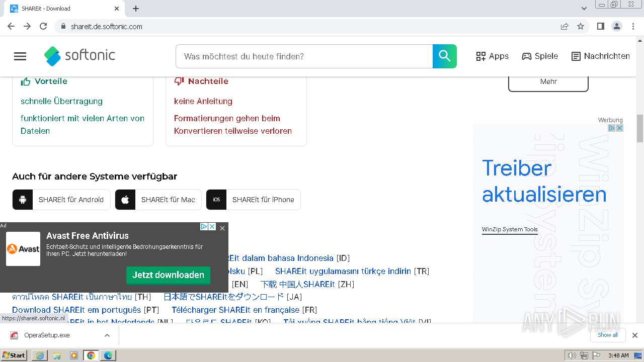Open the Japanese SHAREit download link
The image size is (644, 362).
224,297
